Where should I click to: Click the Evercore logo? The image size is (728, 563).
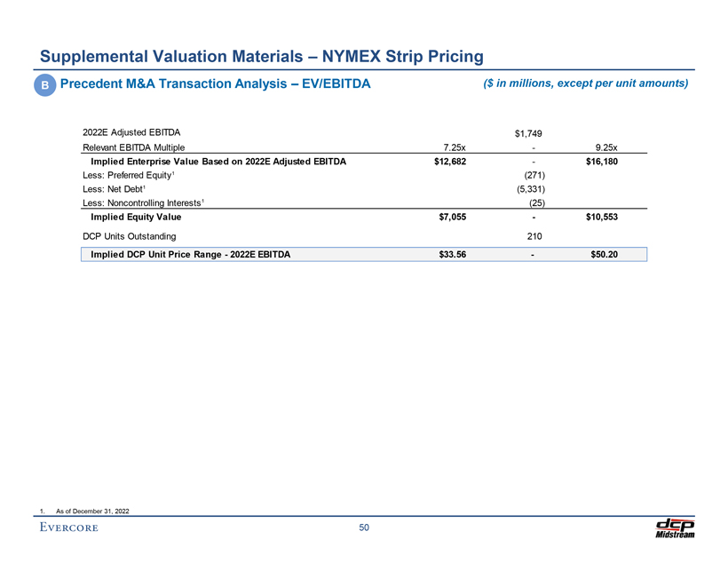coord(68,528)
